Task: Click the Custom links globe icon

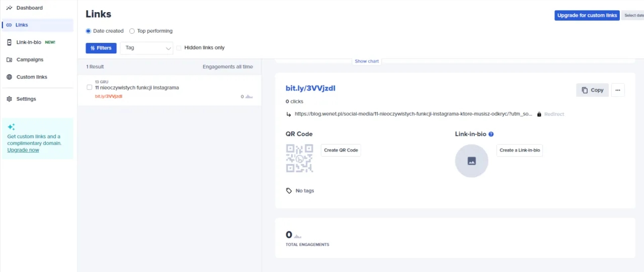Action: 9,77
